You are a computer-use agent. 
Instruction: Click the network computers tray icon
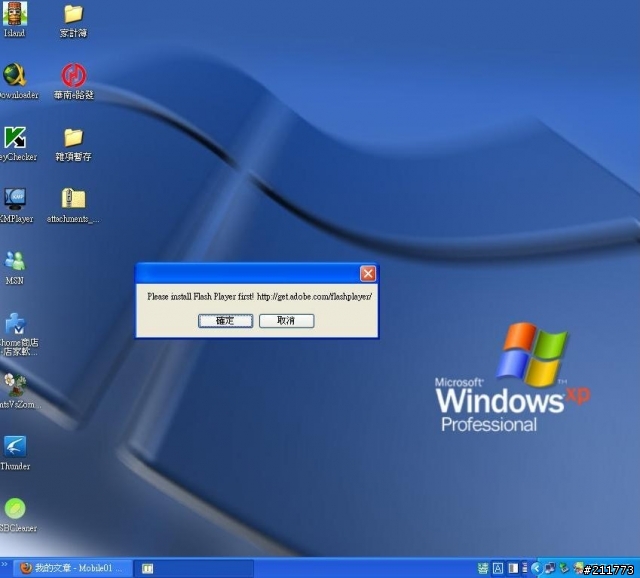click(550, 568)
